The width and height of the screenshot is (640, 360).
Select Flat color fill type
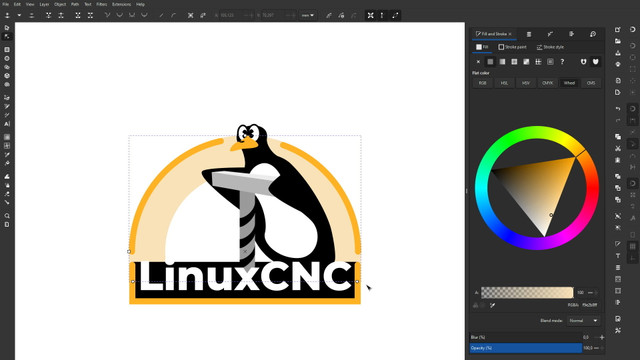[490, 62]
